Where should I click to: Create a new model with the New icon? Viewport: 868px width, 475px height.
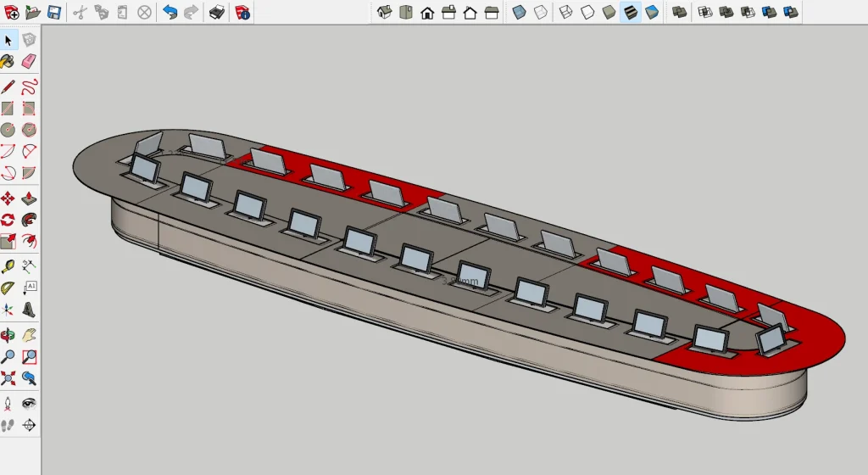point(11,12)
